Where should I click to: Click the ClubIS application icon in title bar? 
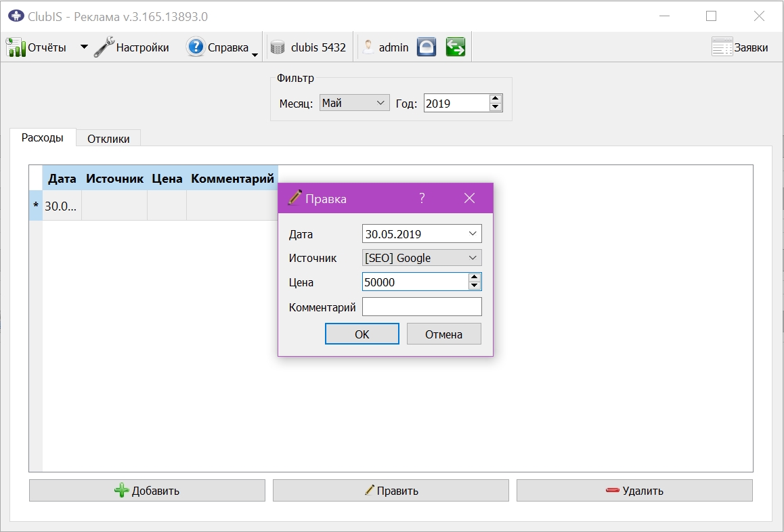click(x=16, y=16)
